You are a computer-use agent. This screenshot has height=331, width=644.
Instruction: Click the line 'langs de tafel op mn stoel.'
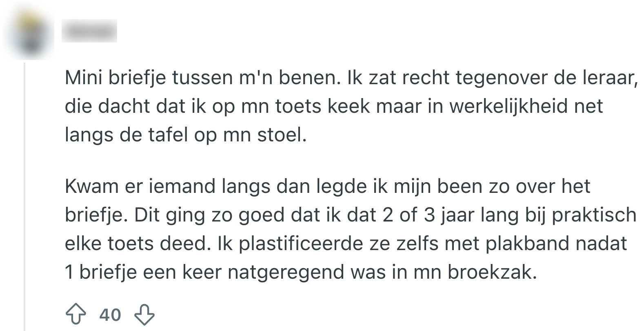click(x=186, y=135)
